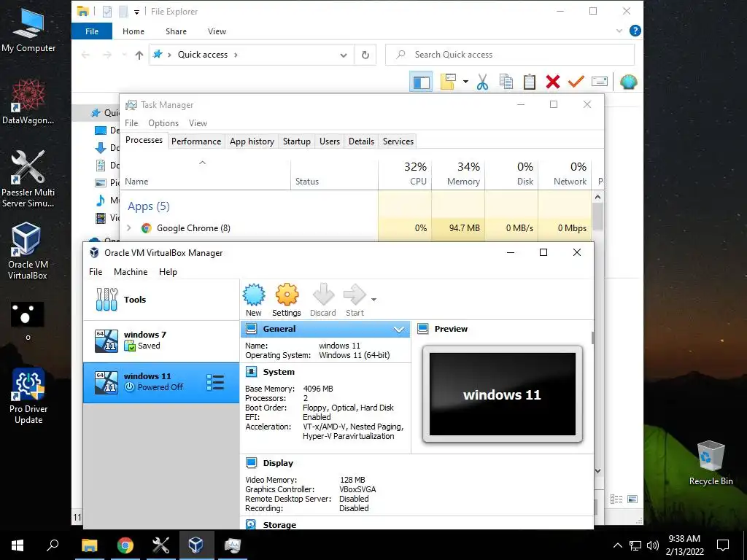Sort processes by the CPU column header

[405, 174]
